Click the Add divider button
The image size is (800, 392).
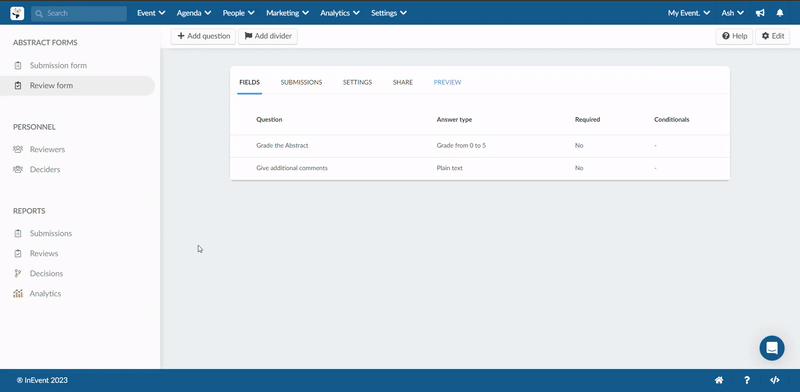pyautogui.click(x=268, y=36)
